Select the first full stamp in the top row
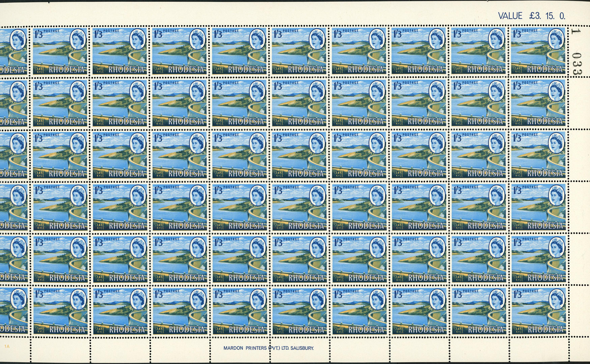 click(x=60, y=51)
